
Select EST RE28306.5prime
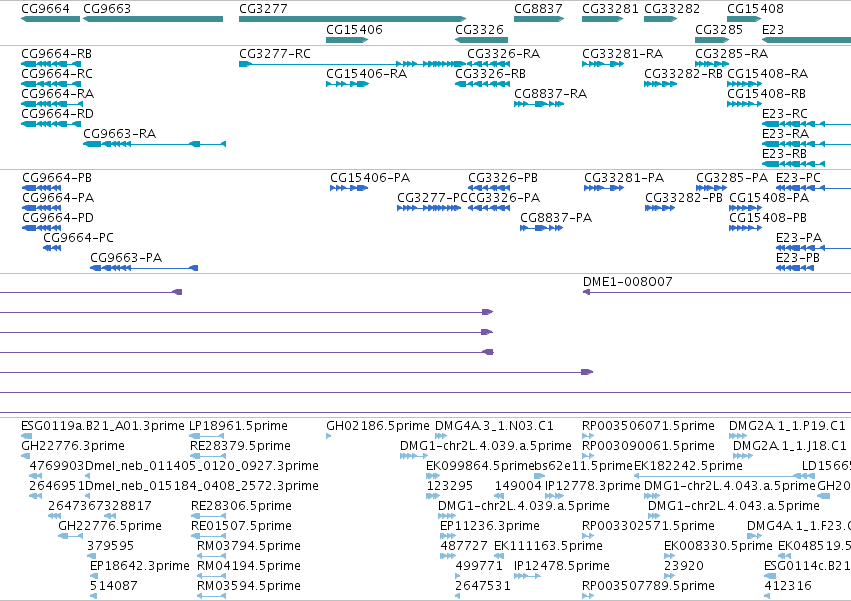tap(242, 505)
